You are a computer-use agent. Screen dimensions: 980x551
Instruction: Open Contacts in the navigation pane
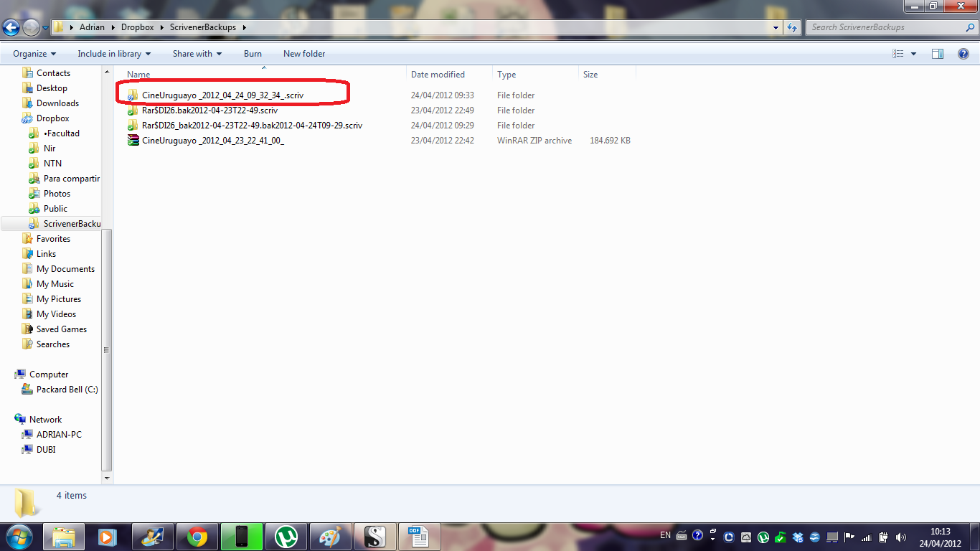point(53,73)
